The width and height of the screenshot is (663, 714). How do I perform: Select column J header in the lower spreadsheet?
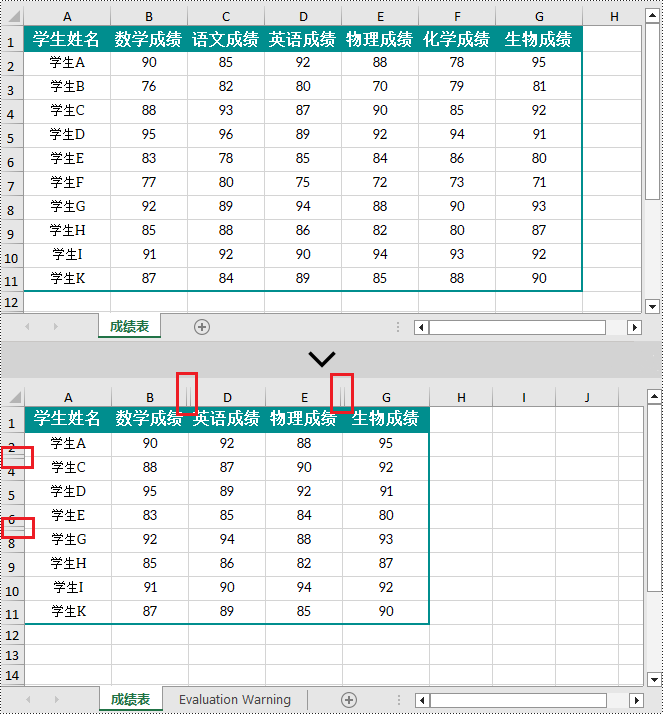coord(587,398)
